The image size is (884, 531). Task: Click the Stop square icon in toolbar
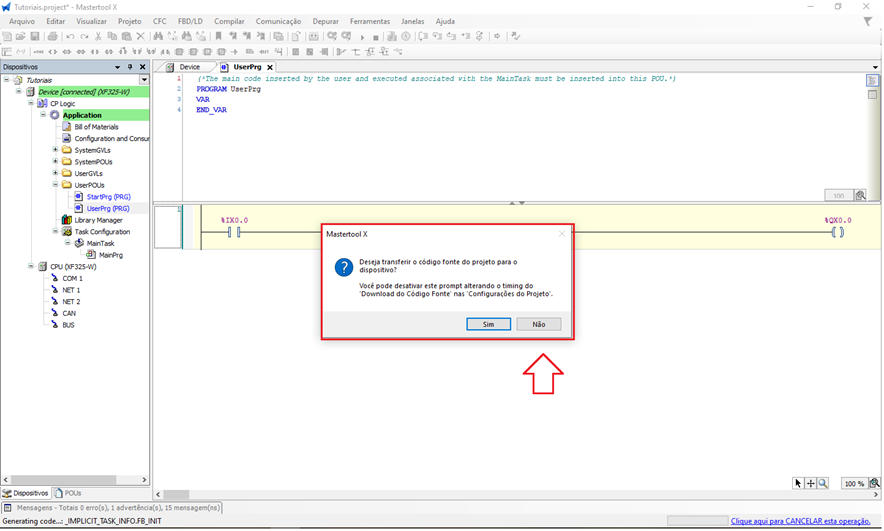(x=376, y=37)
